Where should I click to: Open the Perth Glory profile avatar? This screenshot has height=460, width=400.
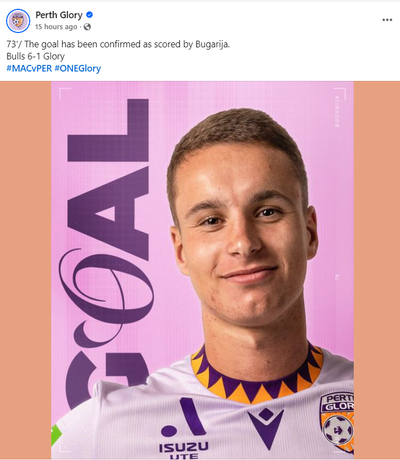(x=18, y=21)
